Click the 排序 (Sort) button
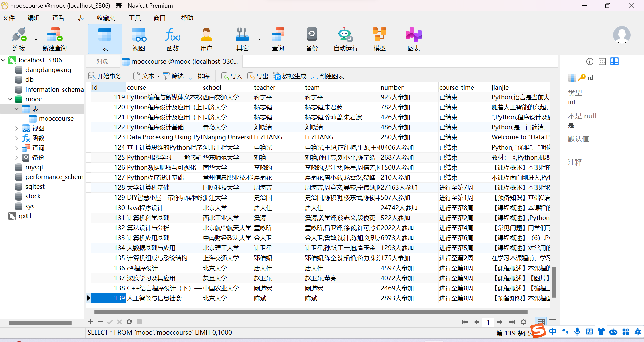The width and height of the screenshot is (644, 342). point(199,76)
